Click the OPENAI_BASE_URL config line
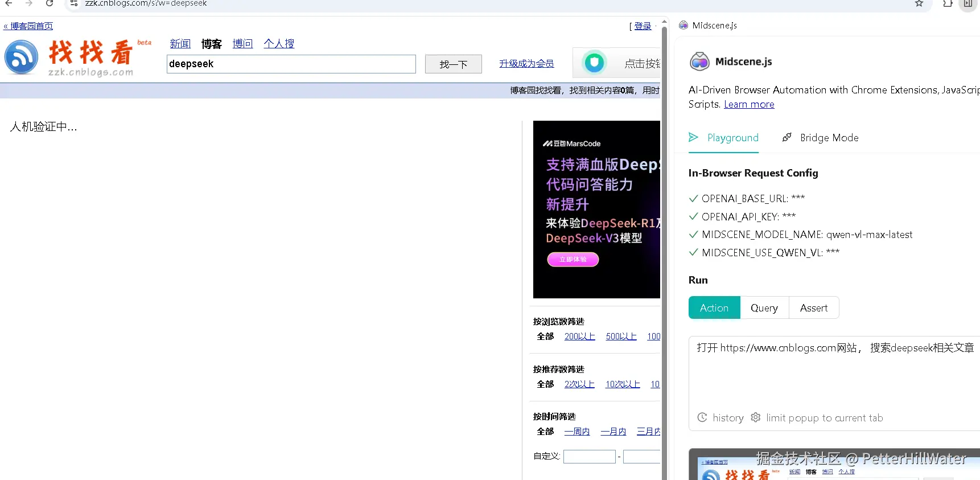Viewport: 980px width, 480px height. tap(747, 198)
